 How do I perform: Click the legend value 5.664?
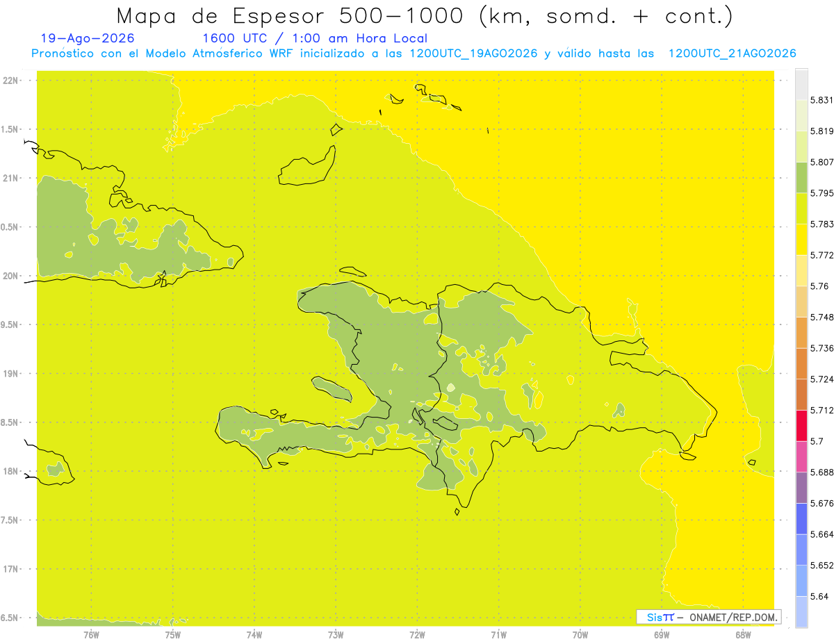pyautogui.click(x=822, y=534)
